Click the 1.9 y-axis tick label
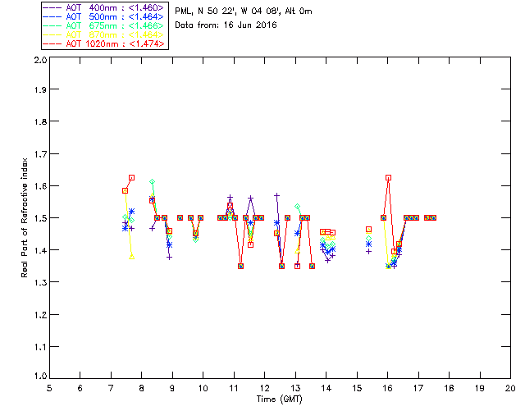 click(40, 89)
